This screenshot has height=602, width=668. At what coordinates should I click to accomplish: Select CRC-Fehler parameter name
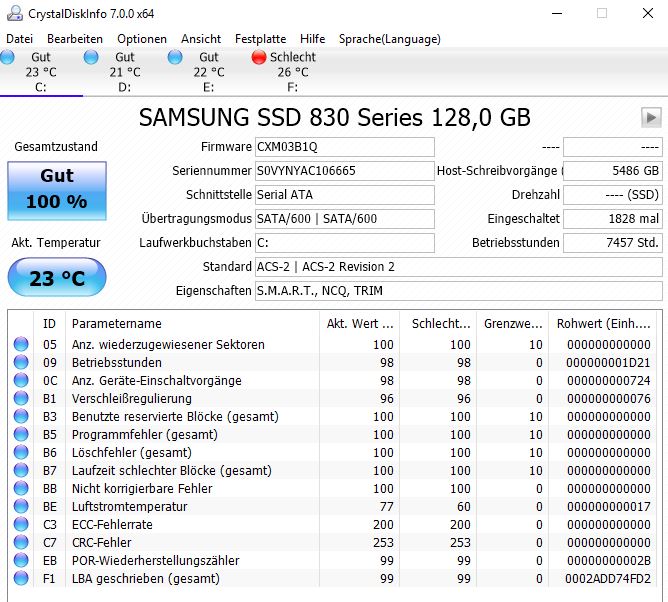pos(101,543)
